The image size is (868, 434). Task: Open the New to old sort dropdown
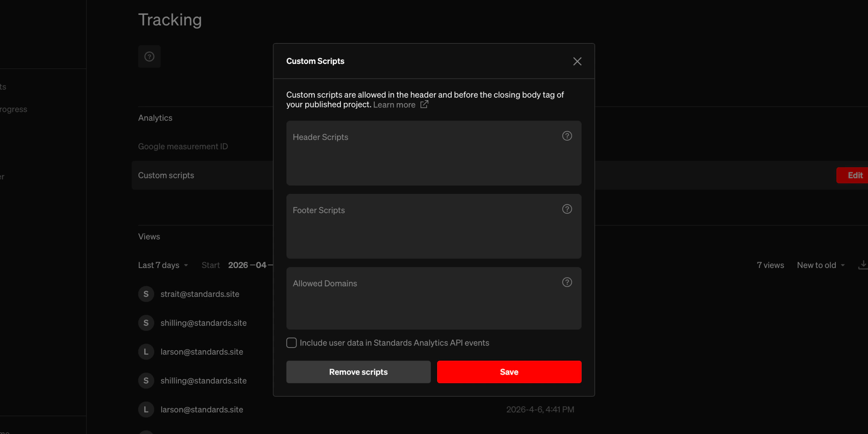point(821,265)
